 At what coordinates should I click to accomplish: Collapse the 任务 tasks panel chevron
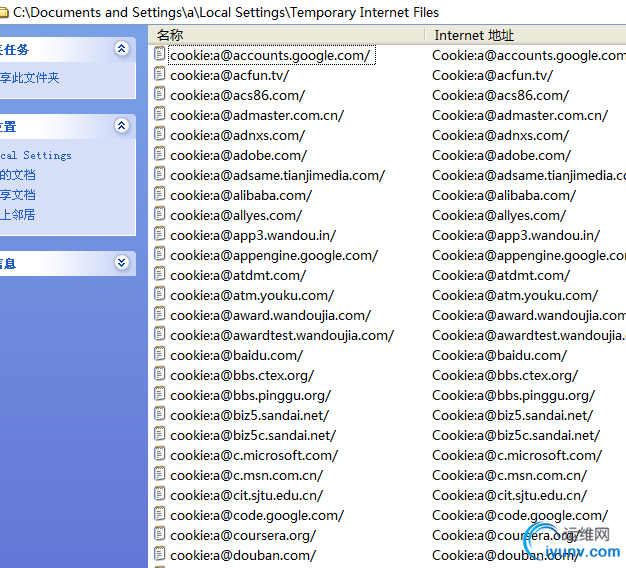click(122, 49)
